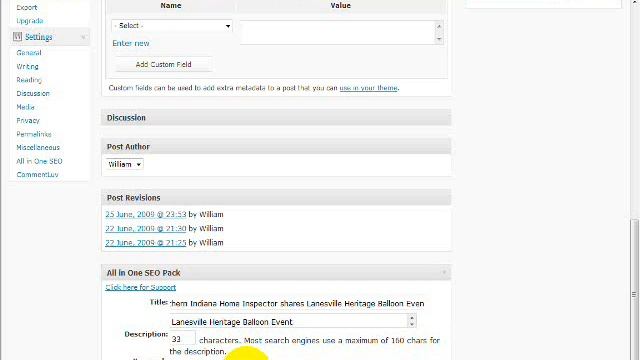Open the Upgrade menu link

click(30, 21)
